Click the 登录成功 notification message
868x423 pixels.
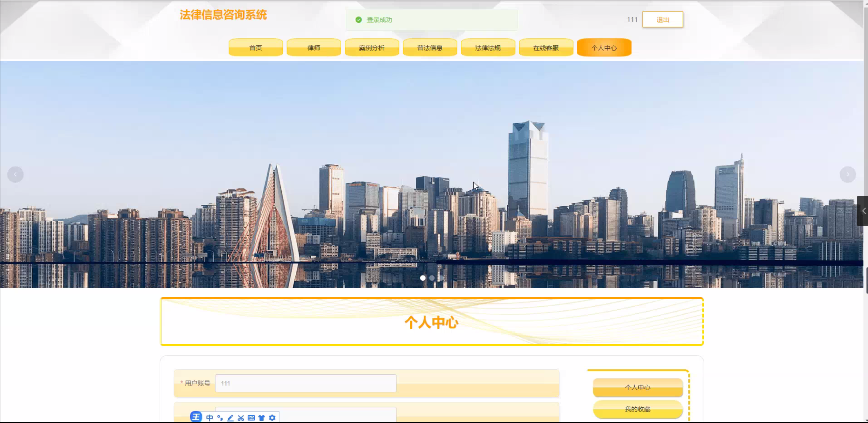(x=432, y=20)
